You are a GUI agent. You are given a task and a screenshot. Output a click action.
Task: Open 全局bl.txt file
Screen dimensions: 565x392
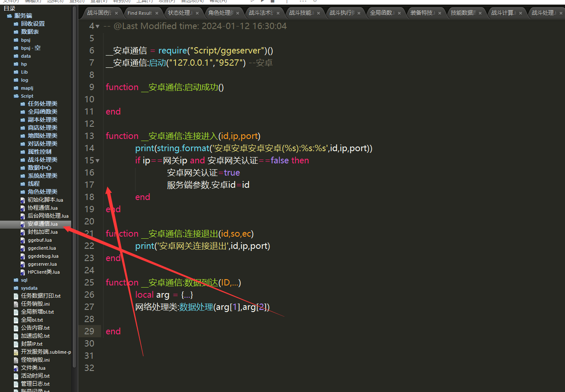[32, 320]
